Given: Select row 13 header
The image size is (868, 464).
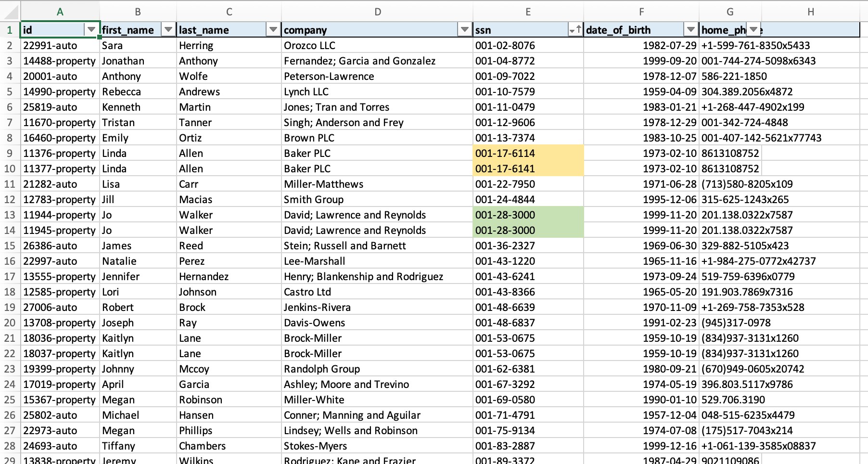Looking at the screenshot, I should click(10, 215).
